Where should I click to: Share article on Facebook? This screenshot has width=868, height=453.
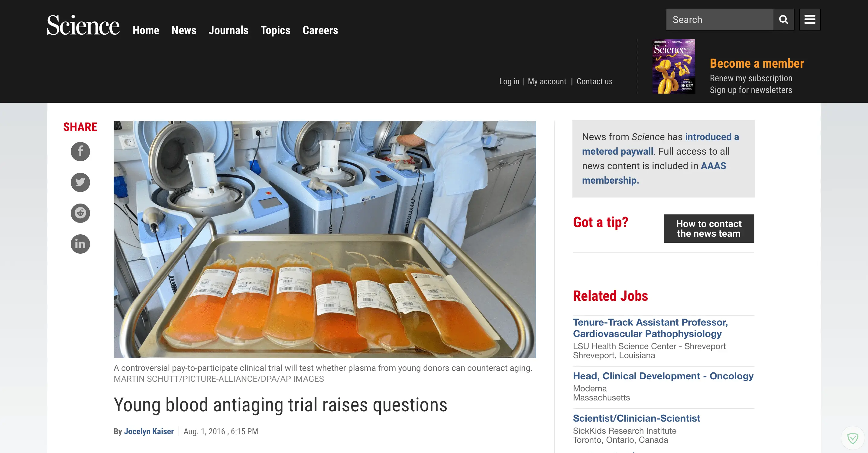pos(80,152)
